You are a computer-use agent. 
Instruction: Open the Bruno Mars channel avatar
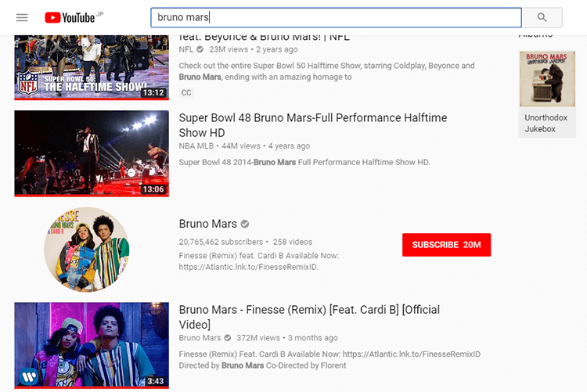point(87,250)
